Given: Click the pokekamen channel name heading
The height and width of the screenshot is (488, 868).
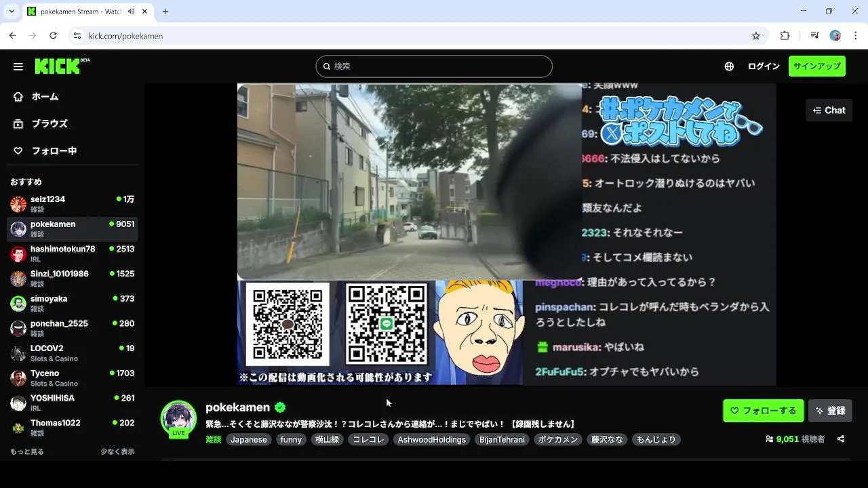Looking at the screenshot, I should pos(237,407).
